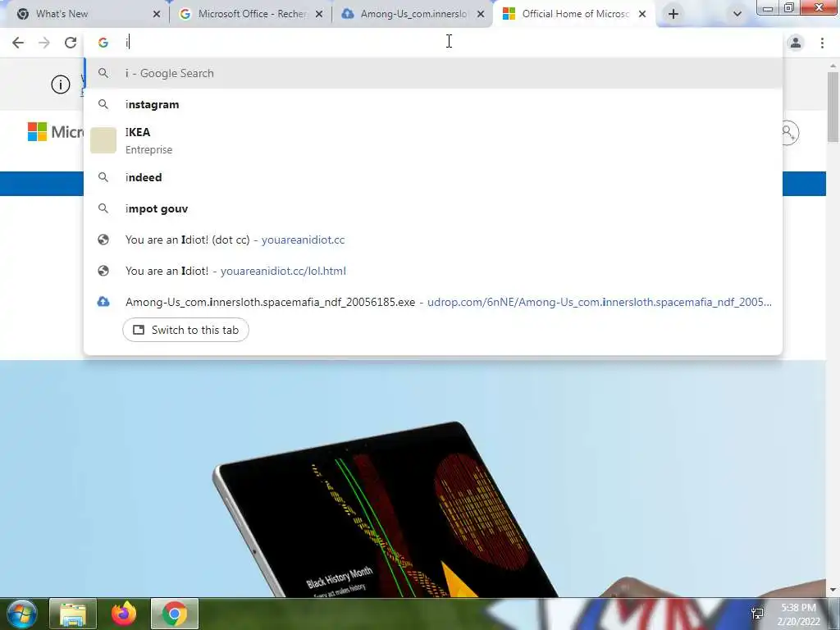840x630 pixels.
Task: Click the tablet Black History Month image
Action: point(386,509)
